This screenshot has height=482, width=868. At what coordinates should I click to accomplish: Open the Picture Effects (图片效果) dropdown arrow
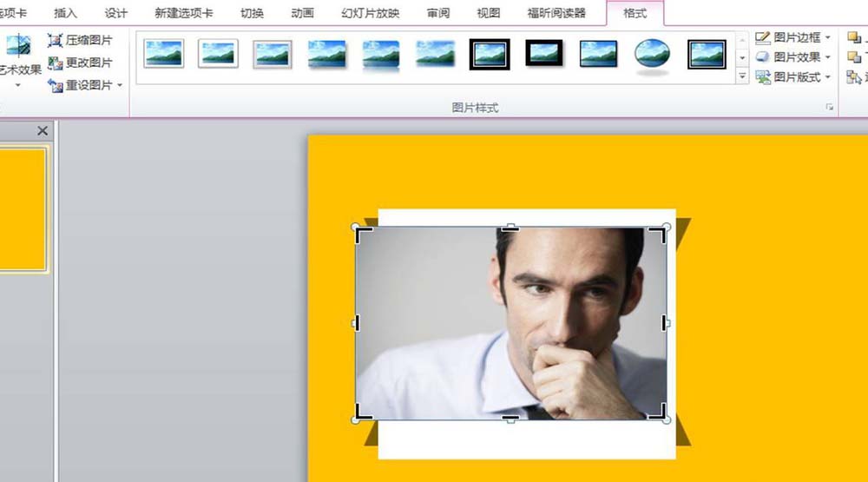point(827,57)
